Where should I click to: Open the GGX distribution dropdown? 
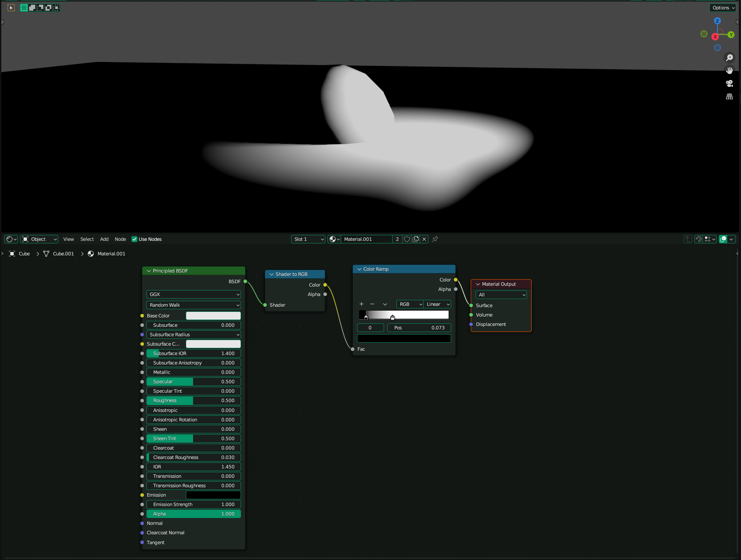(x=193, y=294)
